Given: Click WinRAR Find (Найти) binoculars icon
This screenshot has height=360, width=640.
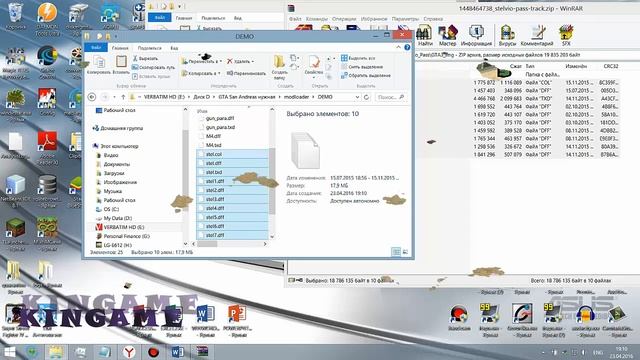Looking at the screenshot, I should pos(425,36).
